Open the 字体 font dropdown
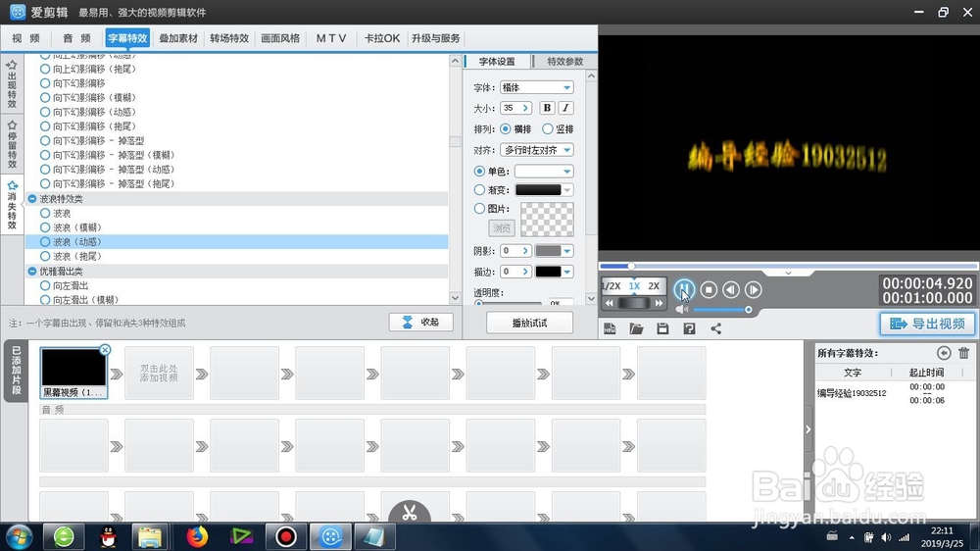The image size is (980, 551). pyautogui.click(x=536, y=87)
